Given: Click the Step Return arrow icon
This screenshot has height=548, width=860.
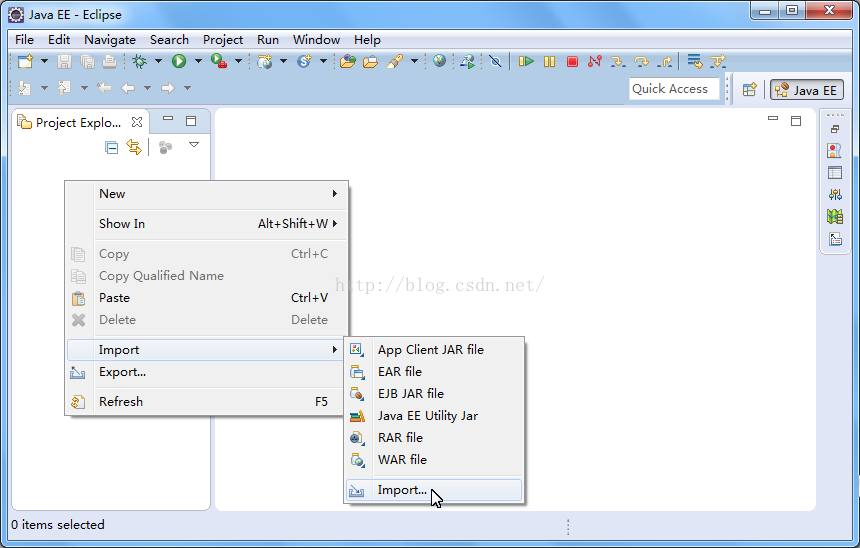Looking at the screenshot, I should click(664, 61).
